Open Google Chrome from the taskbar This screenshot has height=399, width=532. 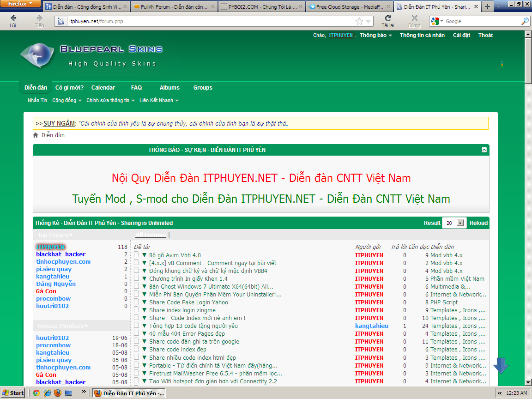pos(36,393)
